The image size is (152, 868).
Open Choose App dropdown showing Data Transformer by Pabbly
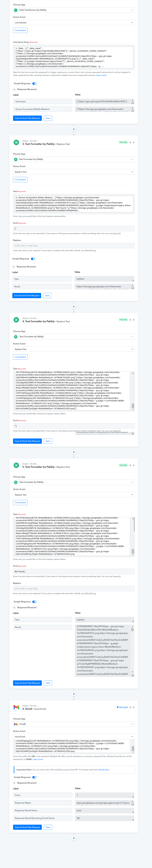click(x=74, y=10)
